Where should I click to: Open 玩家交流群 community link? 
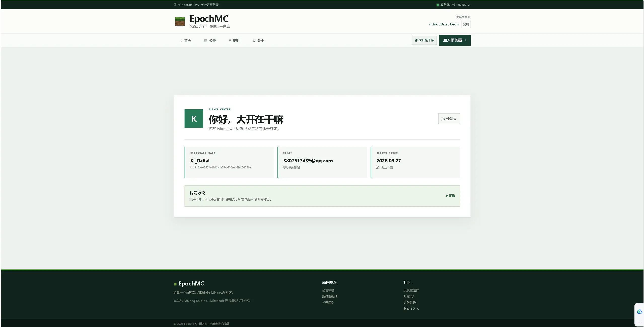click(x=411, y=290)
